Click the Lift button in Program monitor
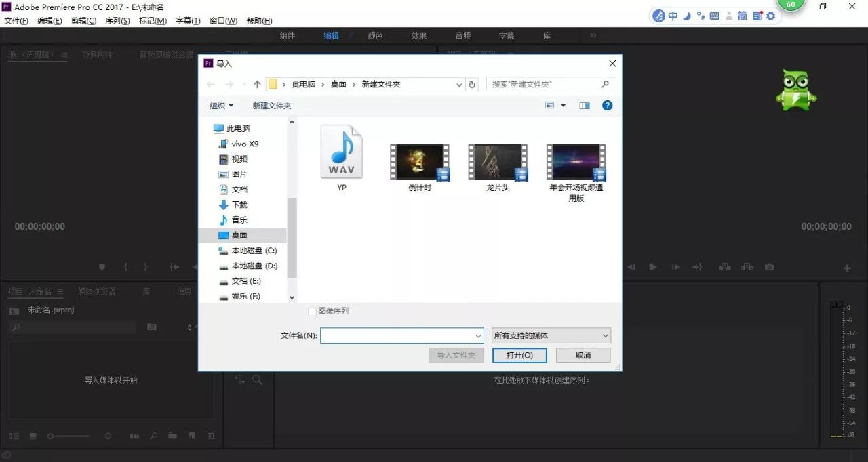The image size is (868, 462). pos(725,267)
